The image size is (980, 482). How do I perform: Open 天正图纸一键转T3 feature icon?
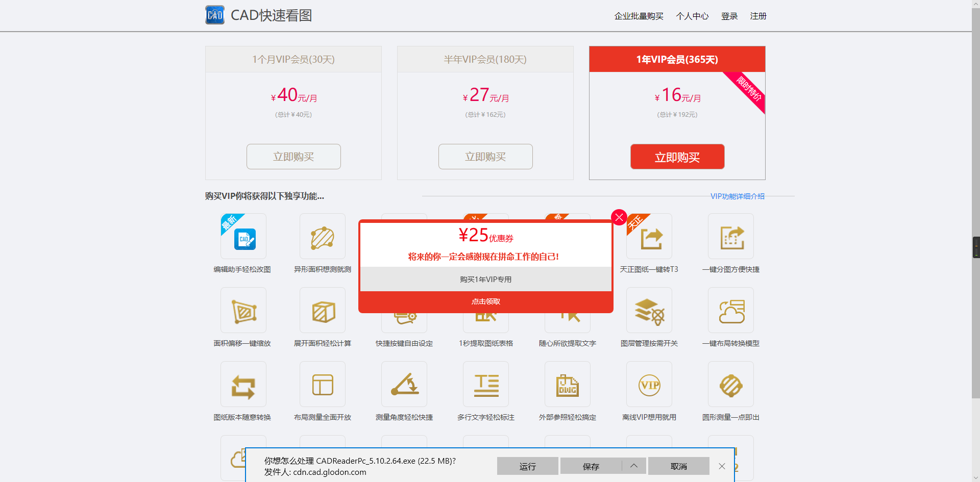(649, 236)
